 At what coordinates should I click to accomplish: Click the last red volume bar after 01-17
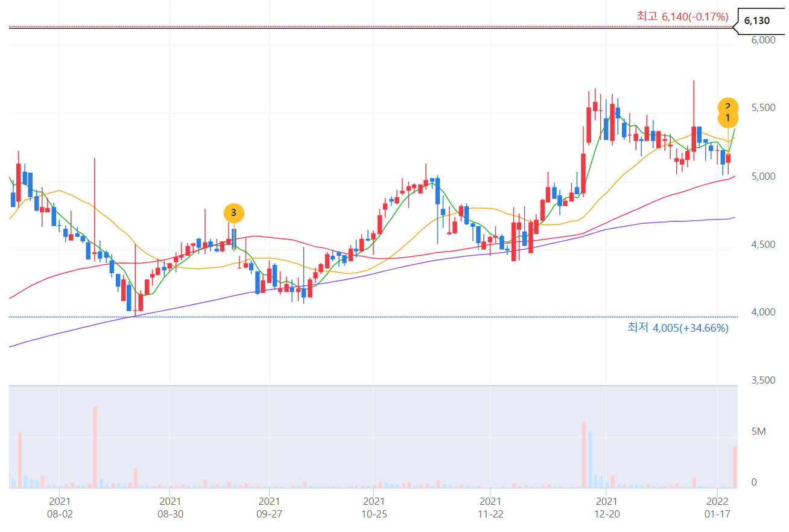click(x=735, y=467)
